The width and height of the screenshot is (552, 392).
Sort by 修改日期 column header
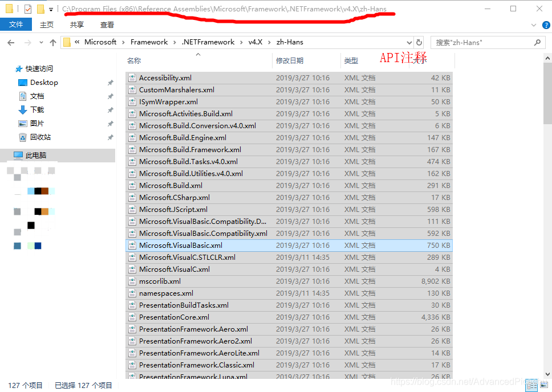tap(289, 60)
